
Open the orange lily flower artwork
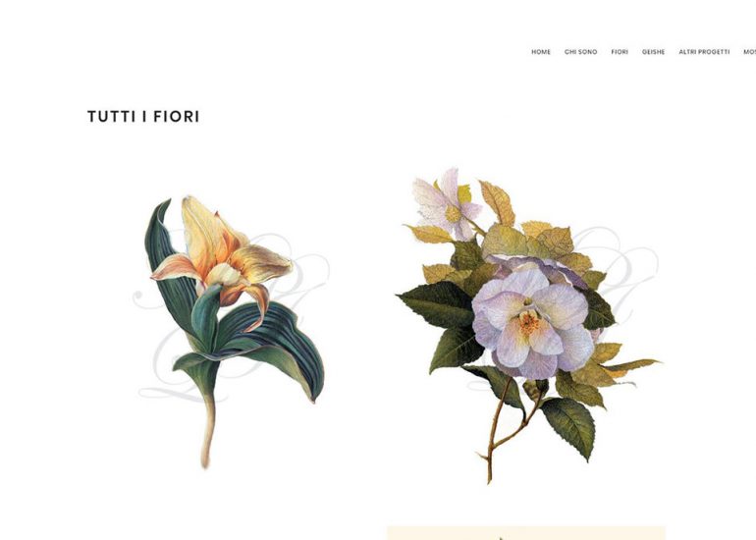coord(234,333)
